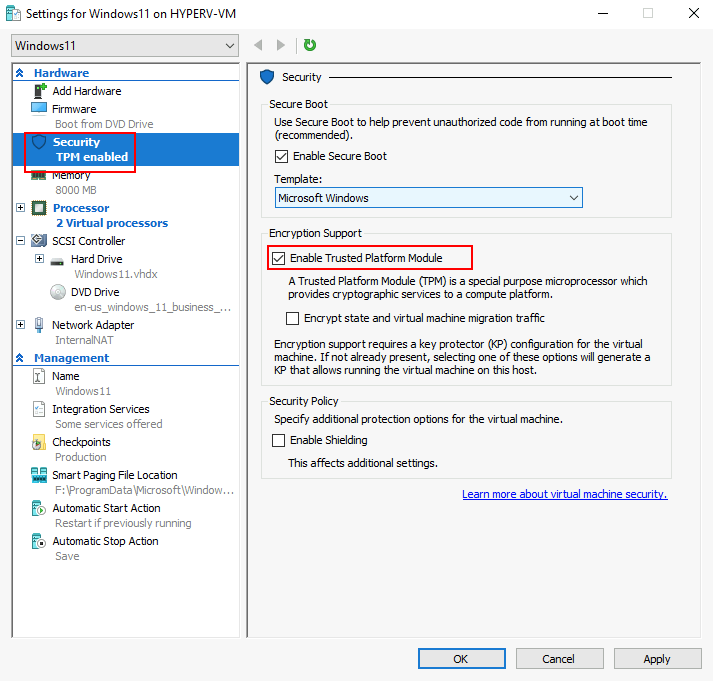713x681 pixels.
Task: Click the Apply button
Action: pyautogui.click(x=658, y=659)
